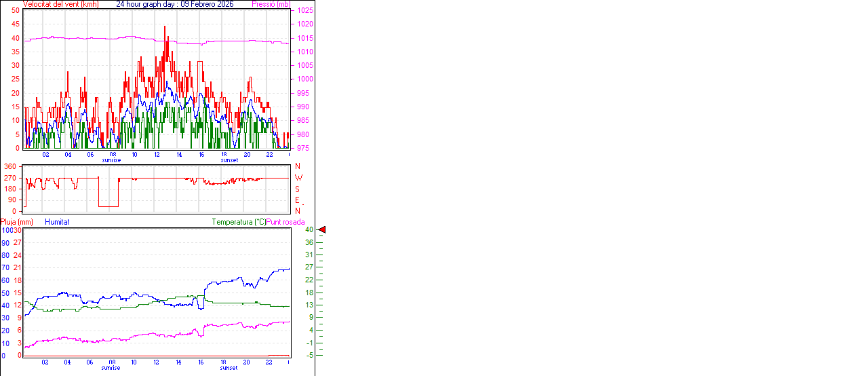Click the magenta "Punt rosada" legend label

tap(285, 222)
